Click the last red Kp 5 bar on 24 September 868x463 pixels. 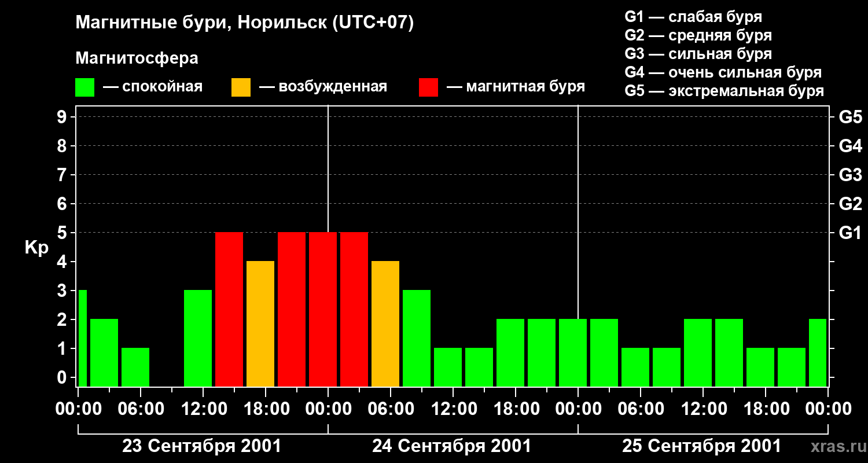(354, 309)
